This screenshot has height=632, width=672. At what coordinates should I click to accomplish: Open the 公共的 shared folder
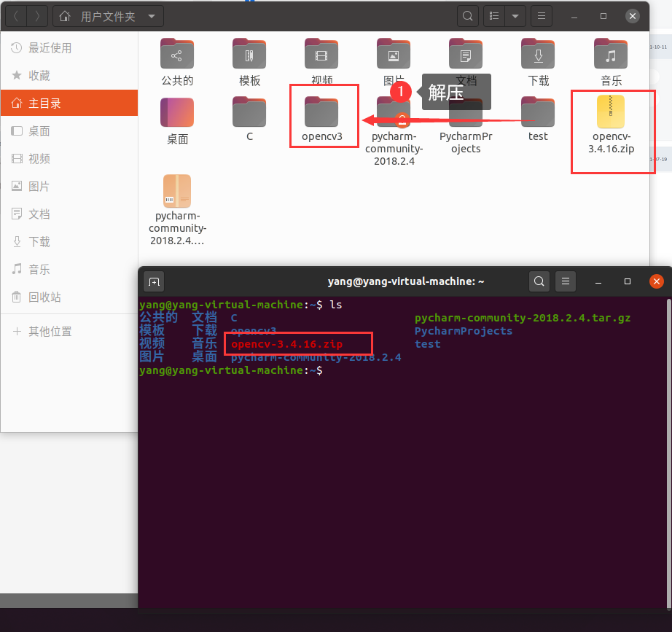(x=176, y=53)
